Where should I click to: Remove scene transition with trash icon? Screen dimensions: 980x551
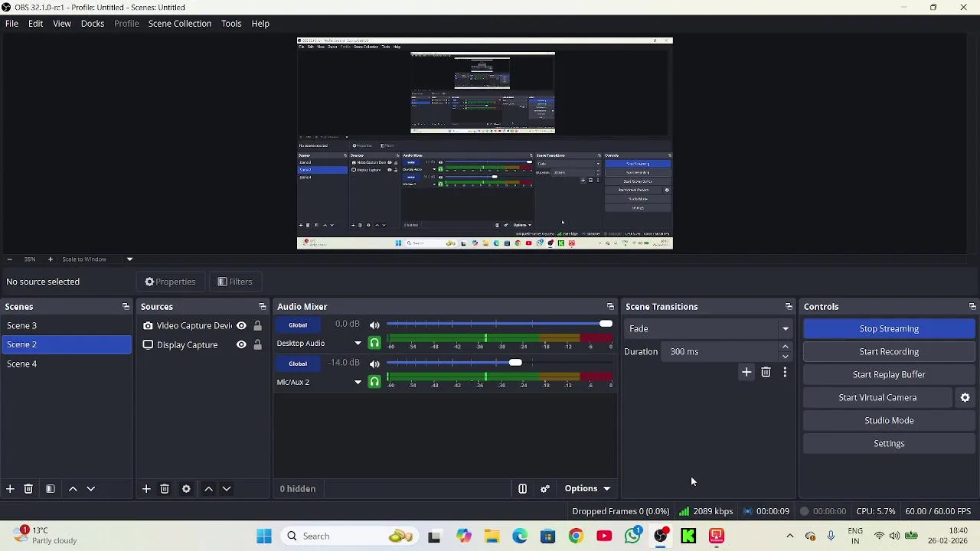tap(766, 372)
